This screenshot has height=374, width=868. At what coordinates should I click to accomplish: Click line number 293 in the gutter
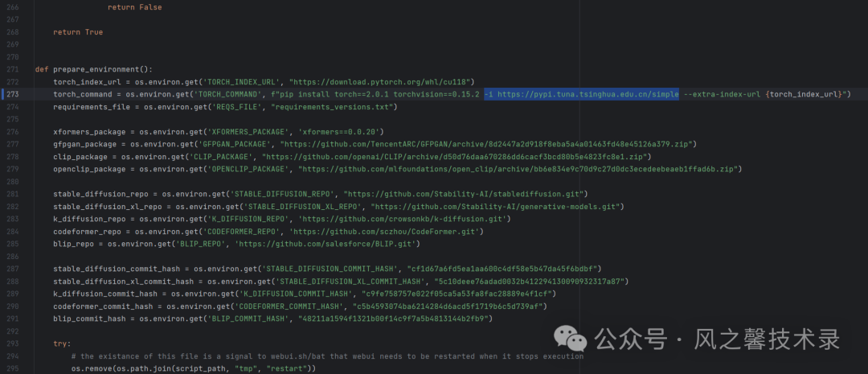(12, 343)
